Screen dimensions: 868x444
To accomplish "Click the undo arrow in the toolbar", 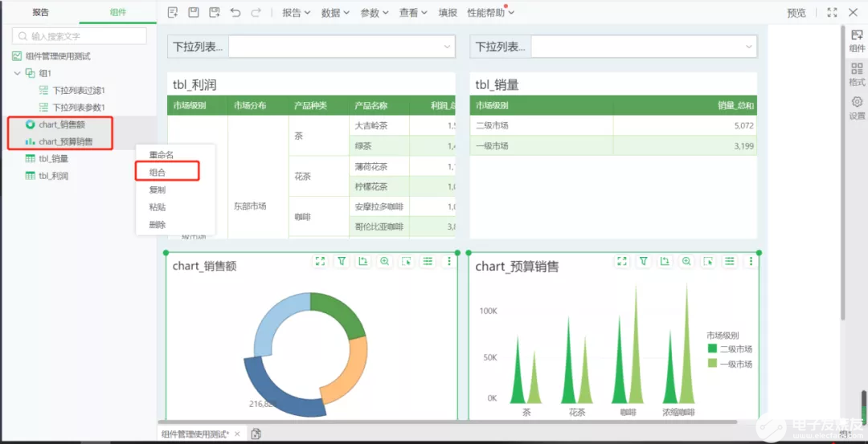I will (235, 13).
